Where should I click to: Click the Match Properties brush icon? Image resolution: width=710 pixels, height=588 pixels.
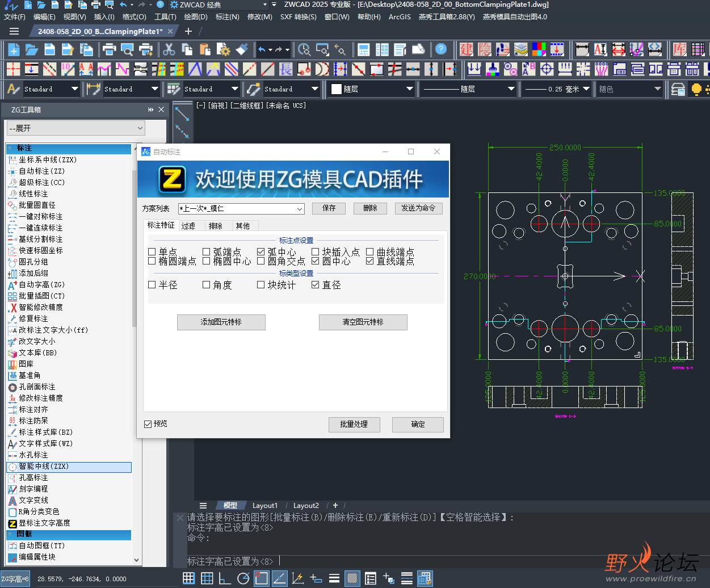coord(242,49)
